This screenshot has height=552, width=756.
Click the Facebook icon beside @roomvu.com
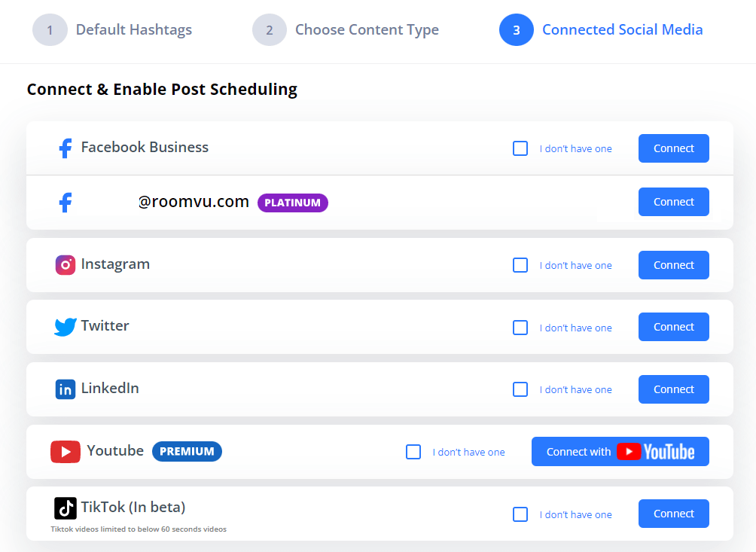point(66,202)
